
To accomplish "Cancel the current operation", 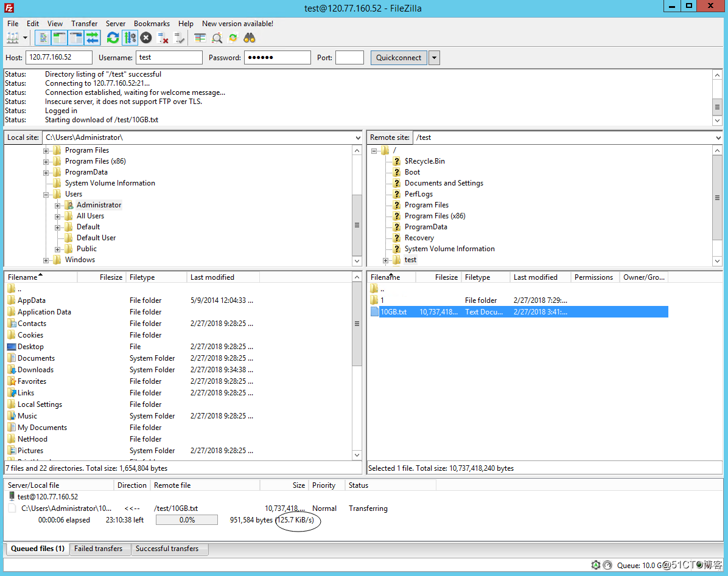I will [146, 38].
